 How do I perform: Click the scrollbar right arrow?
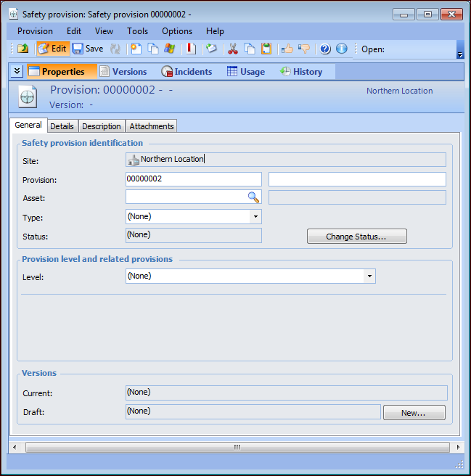458,447
